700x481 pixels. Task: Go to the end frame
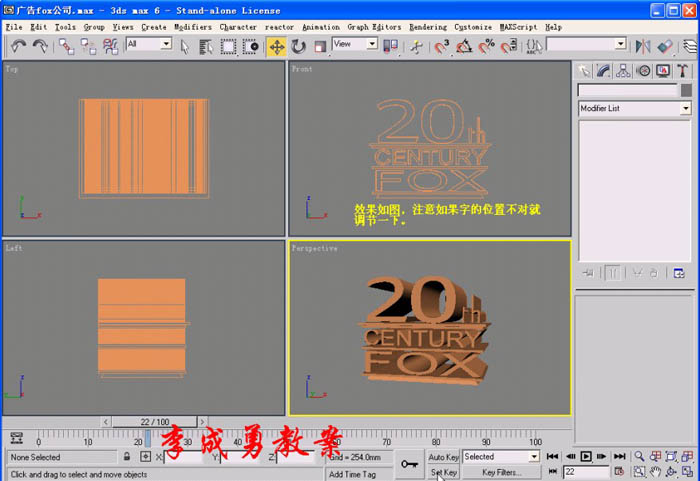coord(619,456)
